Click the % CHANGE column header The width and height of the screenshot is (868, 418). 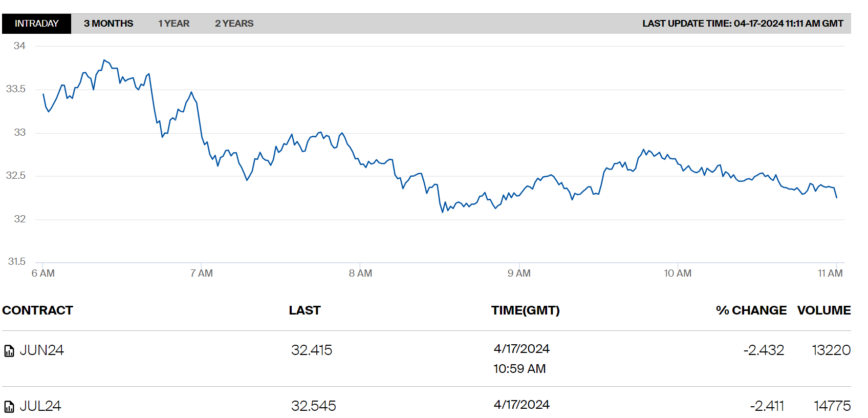[751, 310]
